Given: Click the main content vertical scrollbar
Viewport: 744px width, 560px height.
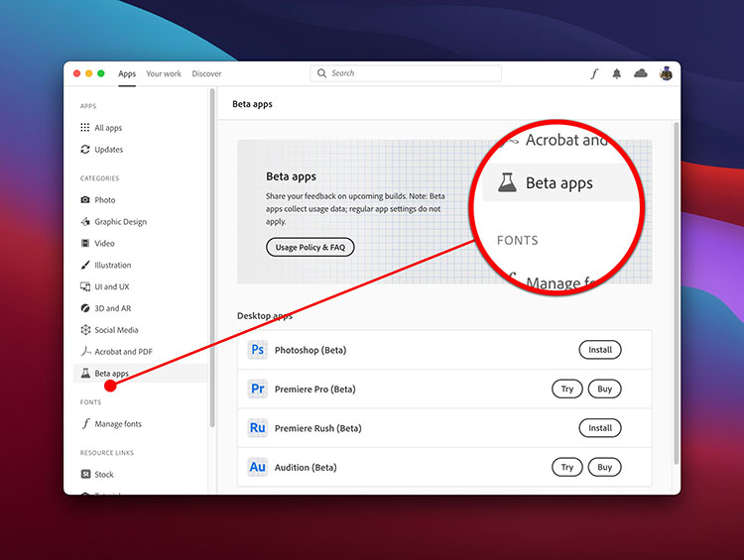Looking at the screenshot, I should point(677,293).
